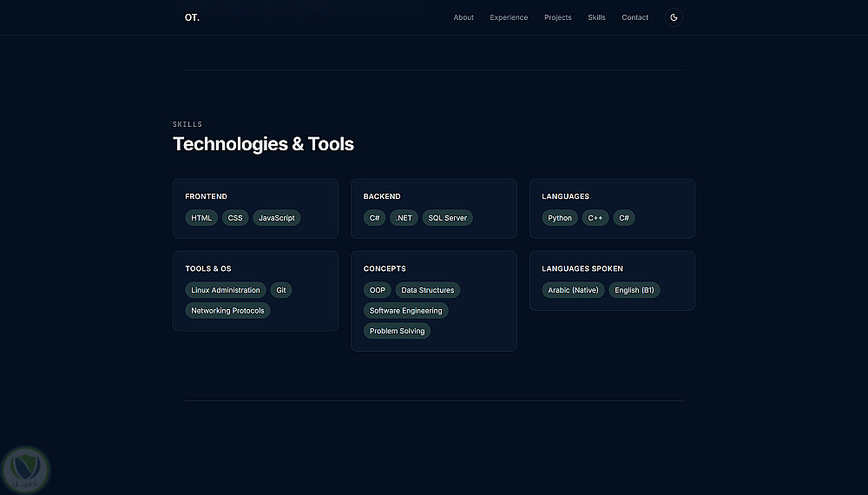
Task: Click the Arabic (Native) tag
Action: (x=574, y=290)
